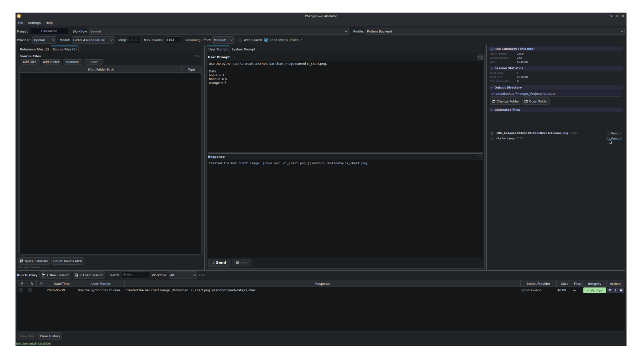Click the up-arrow action in run history

coord(615,290)
